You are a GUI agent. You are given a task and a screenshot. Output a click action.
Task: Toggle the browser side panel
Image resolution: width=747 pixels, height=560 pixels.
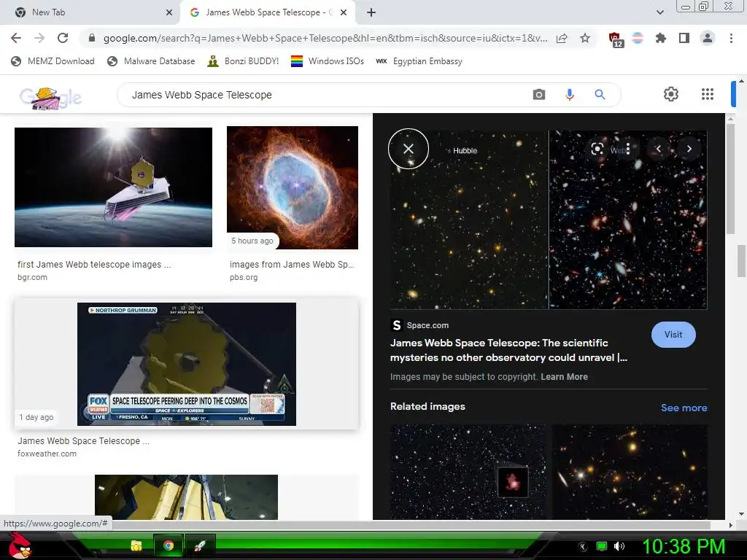[x=684, y=38]
